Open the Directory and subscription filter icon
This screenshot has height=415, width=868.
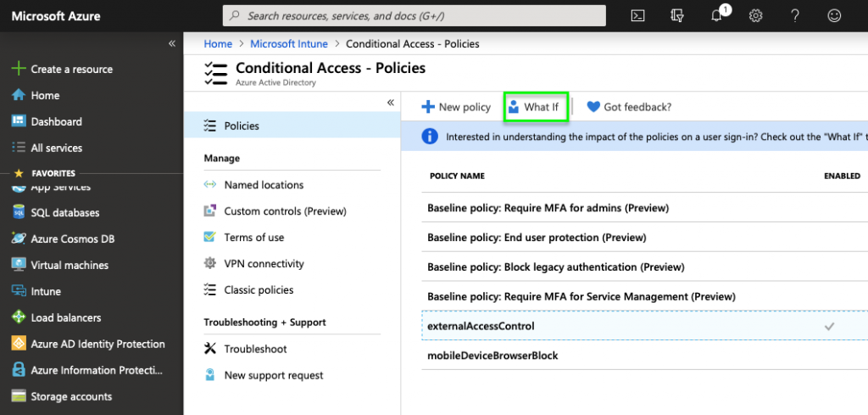click(676, 15)
